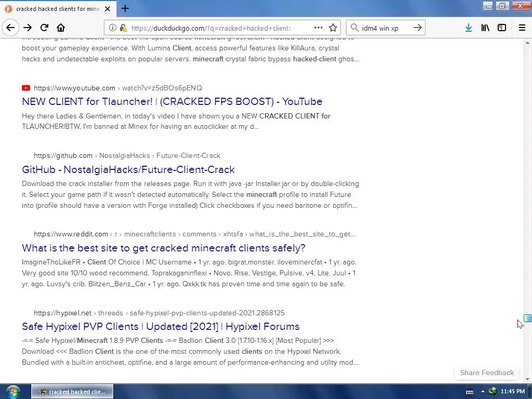Click the keyboard icon in system tray

(470, 392)
